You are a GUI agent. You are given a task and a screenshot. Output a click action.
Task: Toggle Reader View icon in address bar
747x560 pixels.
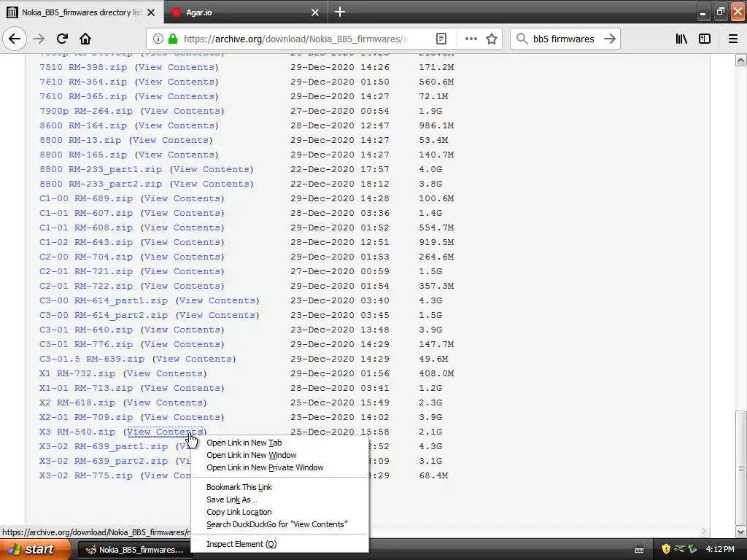(441, 39)
